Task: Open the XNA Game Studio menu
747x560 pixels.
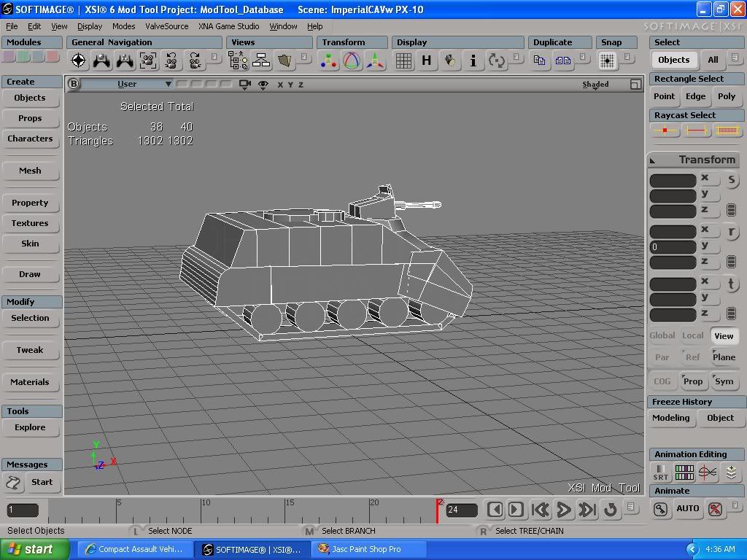Action: click(x=228, y=26)
